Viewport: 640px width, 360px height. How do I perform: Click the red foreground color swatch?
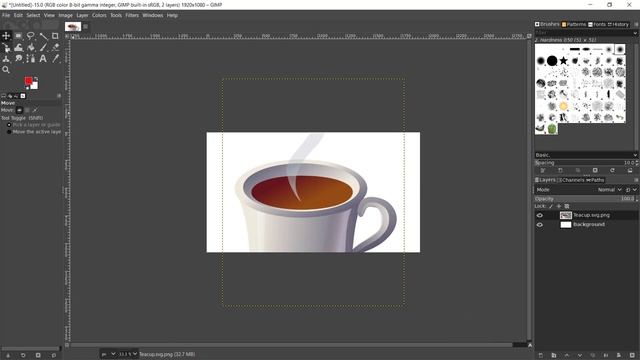(x=28, y=81)
